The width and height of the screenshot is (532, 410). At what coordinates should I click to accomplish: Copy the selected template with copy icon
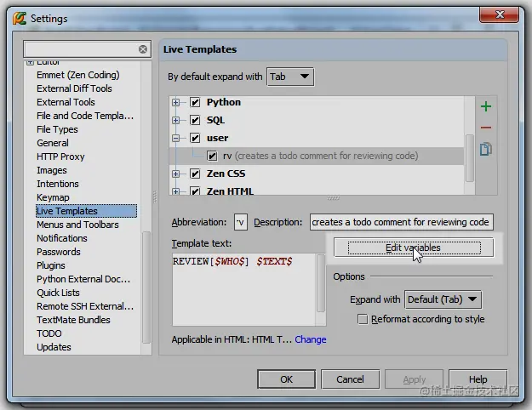pos(486,149)
